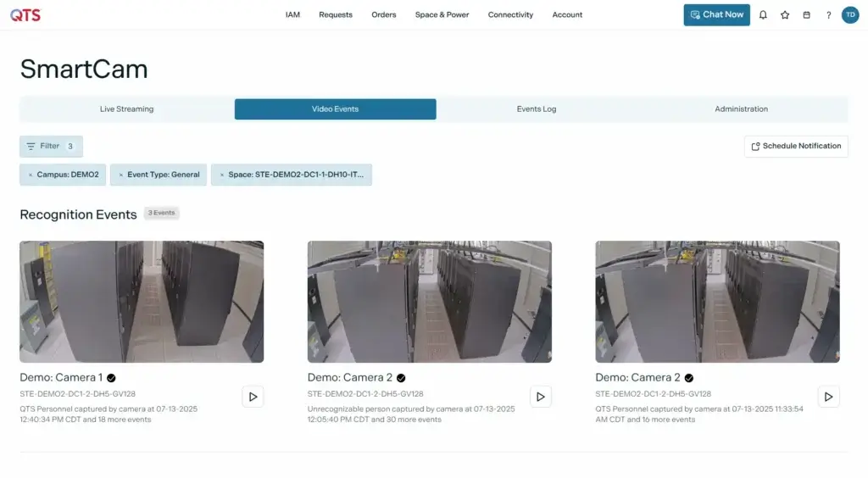Switch to the Live Streaming tab
The width and height of the screenshot is (868, 478).
tap(127, 109)
